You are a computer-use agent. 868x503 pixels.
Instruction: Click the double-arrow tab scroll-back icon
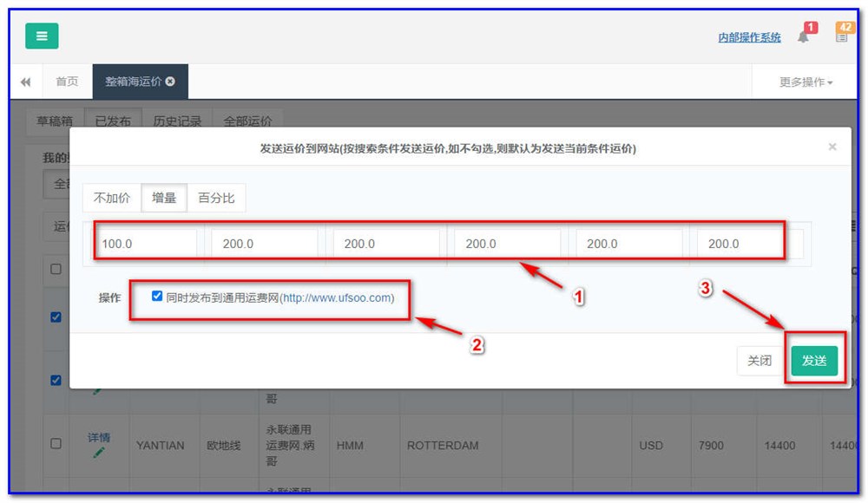(26, 82)
